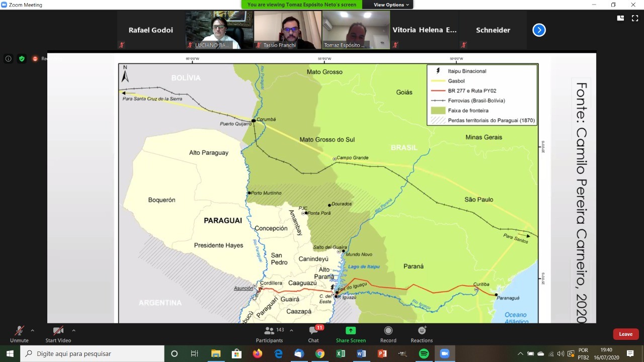Select Tomaz Espósito video thumbnail
Screen dimensions: 644x362
click(x=356, y=30)
